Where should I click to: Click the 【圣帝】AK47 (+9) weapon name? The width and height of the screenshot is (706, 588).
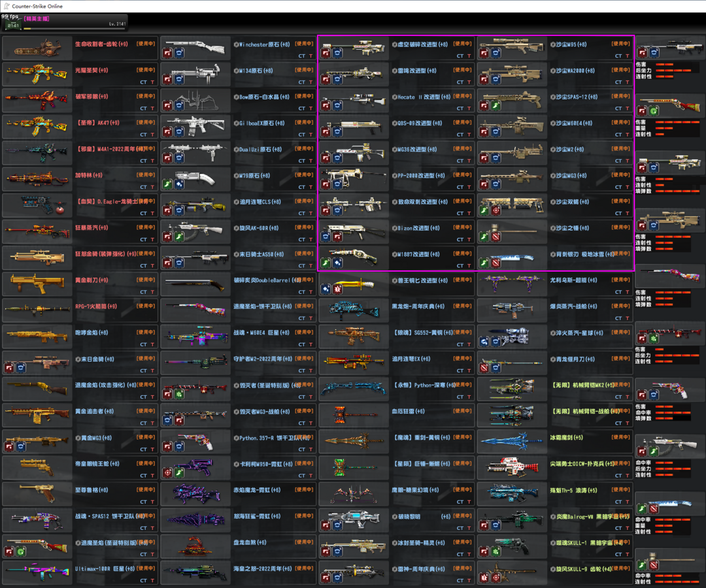pos(97,123)
